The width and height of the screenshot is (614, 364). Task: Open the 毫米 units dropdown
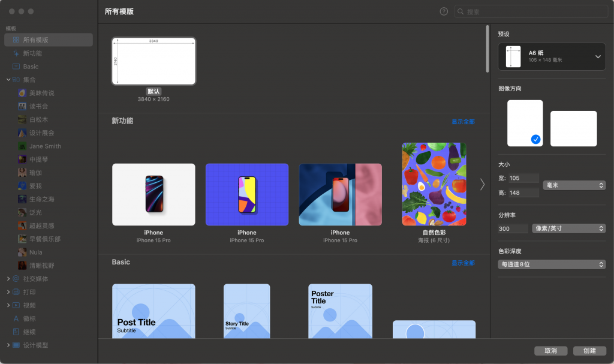(574, 185)
